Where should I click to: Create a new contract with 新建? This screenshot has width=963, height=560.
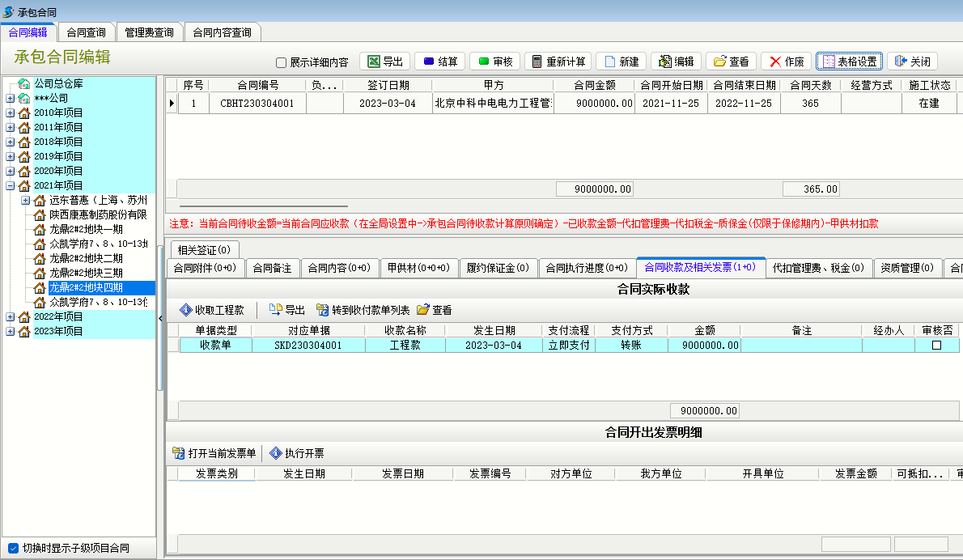(x=621, y=62)
